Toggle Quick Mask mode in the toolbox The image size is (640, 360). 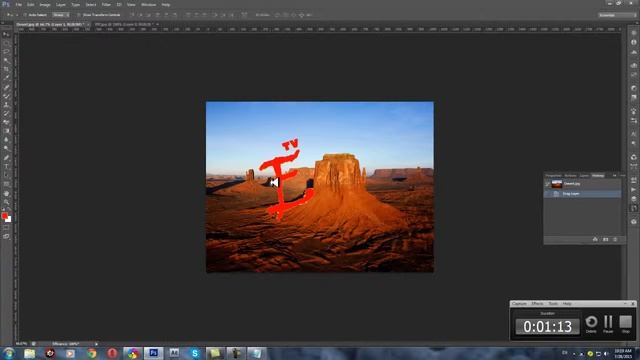pyautogui.click(x=6, y=228)
